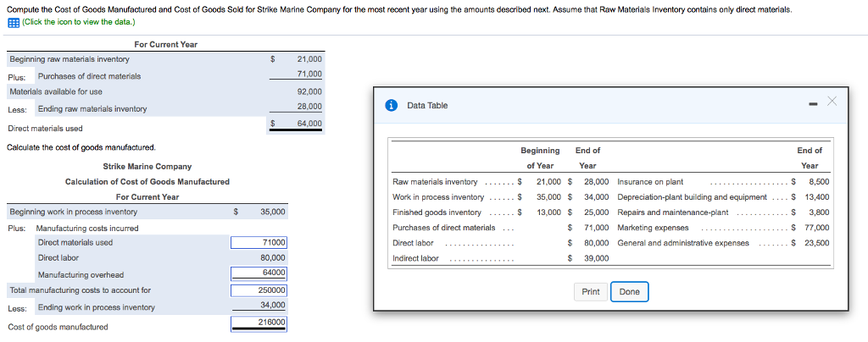The width and height of the screenshot is (868, 342).
Task: Open the 'Click the icon to view the data' link
Action: pyautogui.click(x=78, y=22)
